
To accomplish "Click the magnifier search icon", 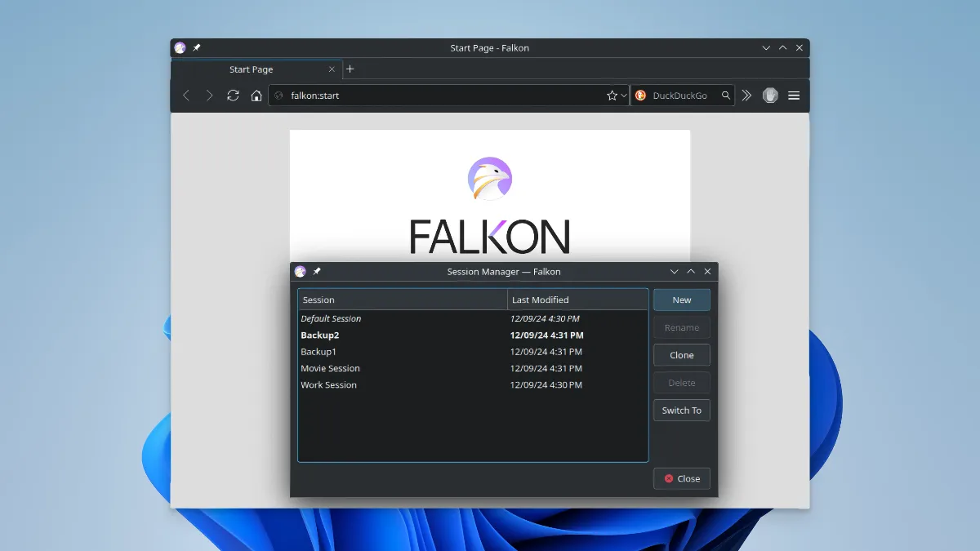I will 725,95.
